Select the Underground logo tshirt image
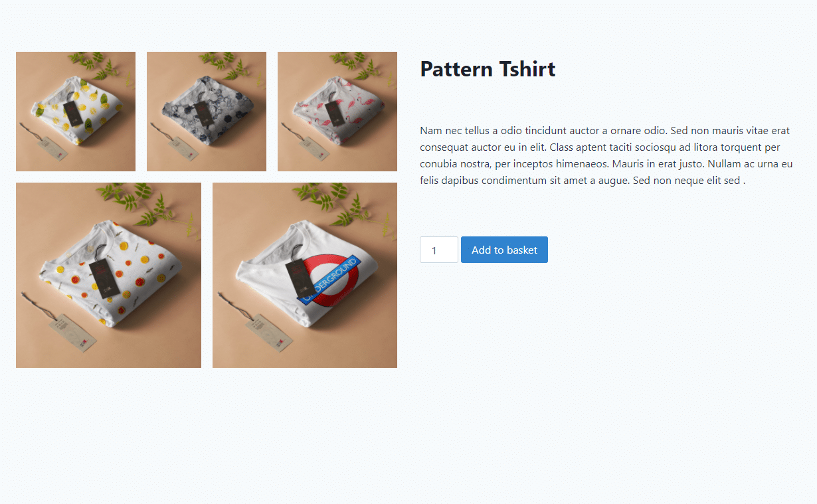Viewport: 817px width, 504px height. [305, 275]
